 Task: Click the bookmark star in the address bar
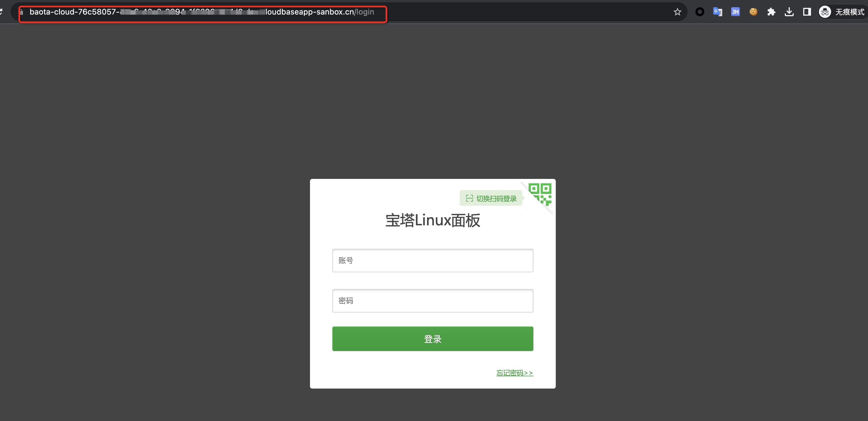[678, 12]
